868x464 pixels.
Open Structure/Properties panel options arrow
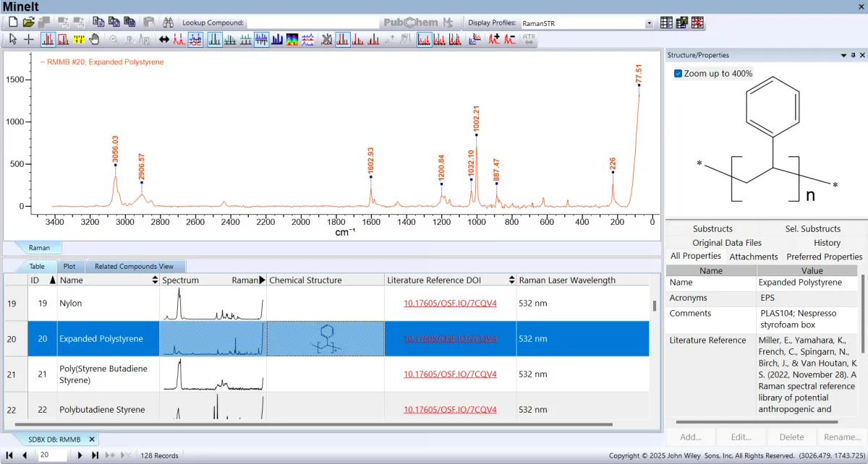(x=843, y=56)
